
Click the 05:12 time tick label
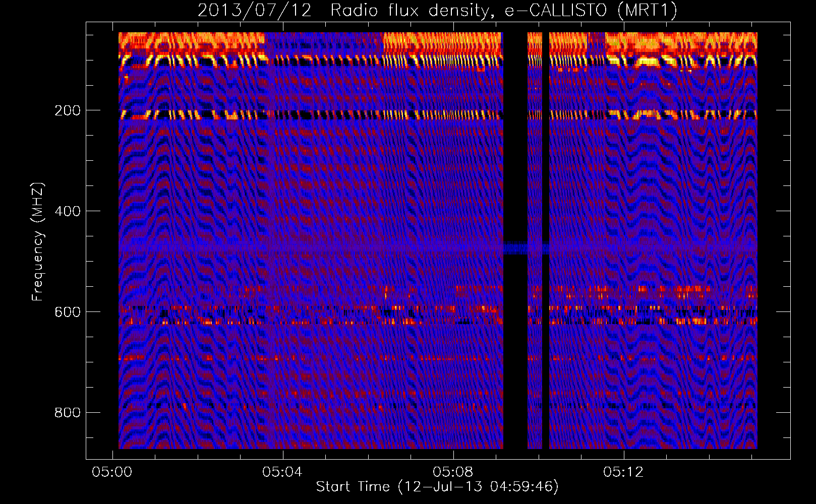click(623, 472)
